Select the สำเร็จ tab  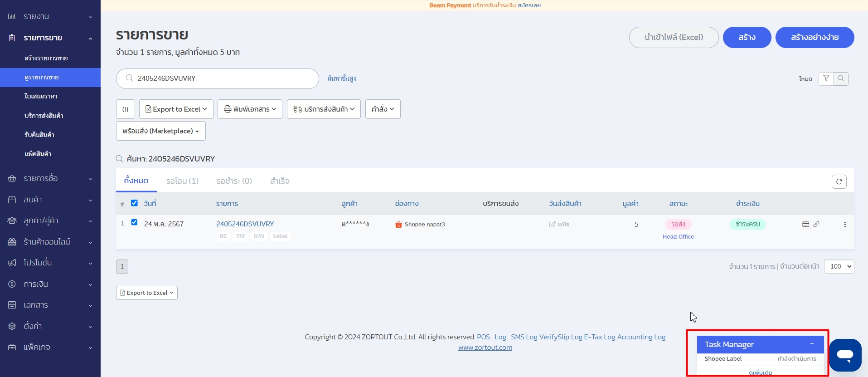tap(280, 181)
